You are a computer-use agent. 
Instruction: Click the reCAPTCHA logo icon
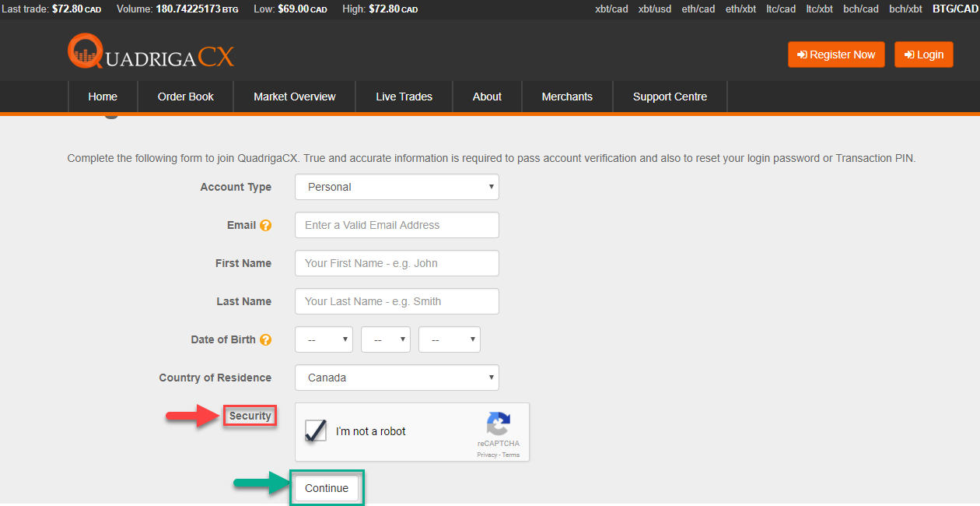(499, 424)
